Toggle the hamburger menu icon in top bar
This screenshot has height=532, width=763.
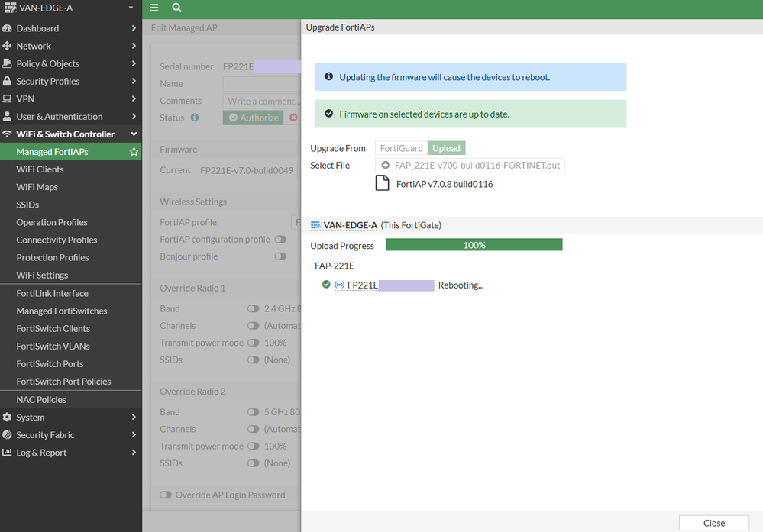click(x=154, y=8)
